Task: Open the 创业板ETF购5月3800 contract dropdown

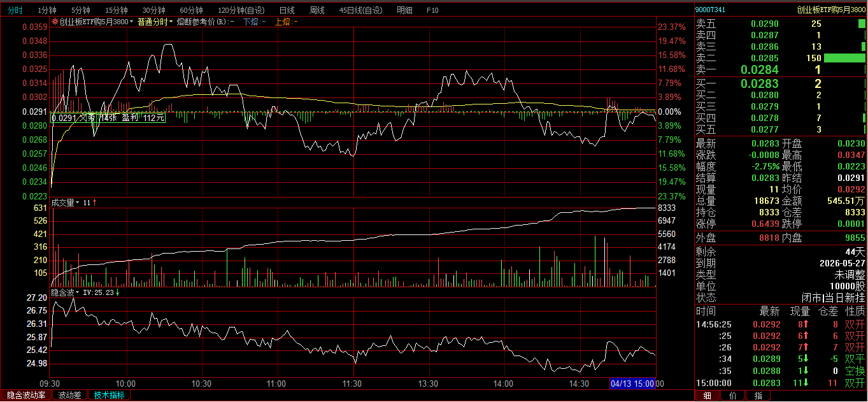Action: [x=96, y=22]
